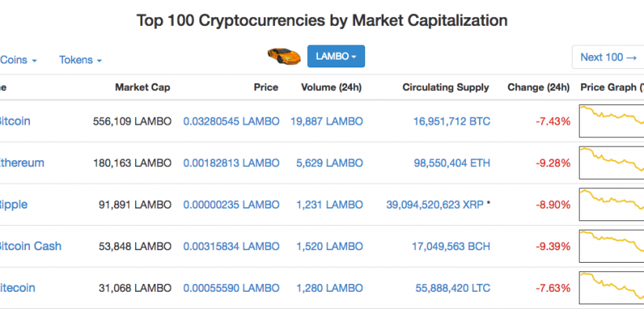Open the Bitcoin coin link
Screen dimensions: 644x309
click(x=15, y=122)
